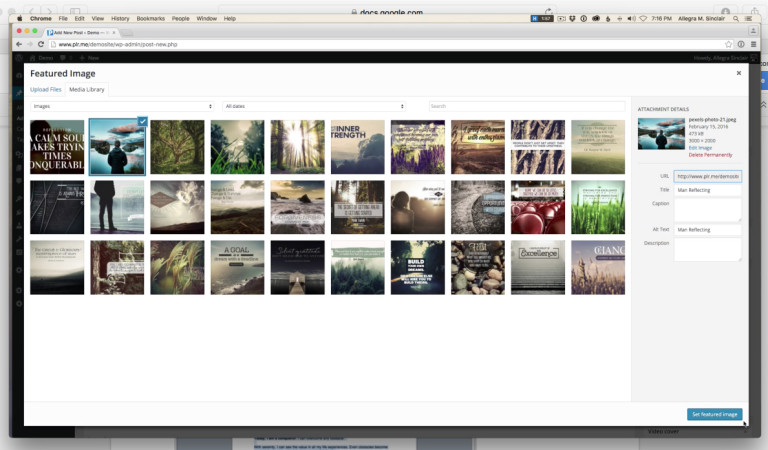Switch to the Upload Files tab
The height and width of the screenshot is (450, 768).
pos(46,90)
